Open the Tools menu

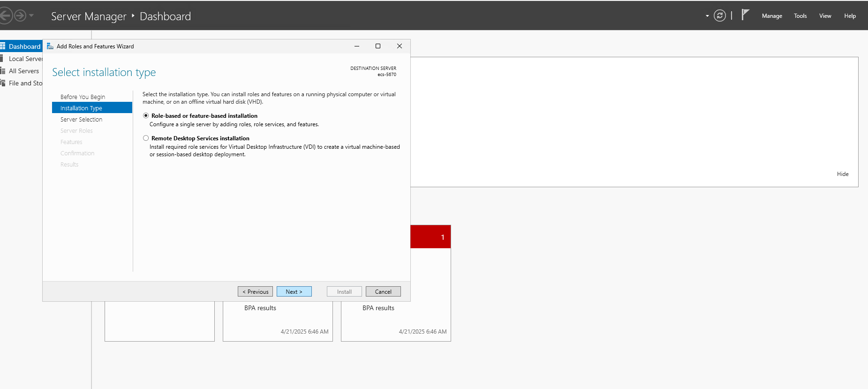coord(800,16)
